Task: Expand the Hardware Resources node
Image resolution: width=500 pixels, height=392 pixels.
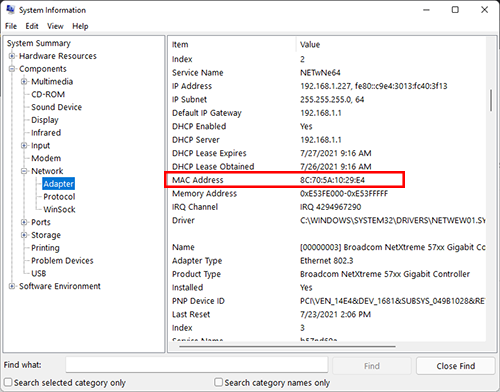Action: point(12,56)
